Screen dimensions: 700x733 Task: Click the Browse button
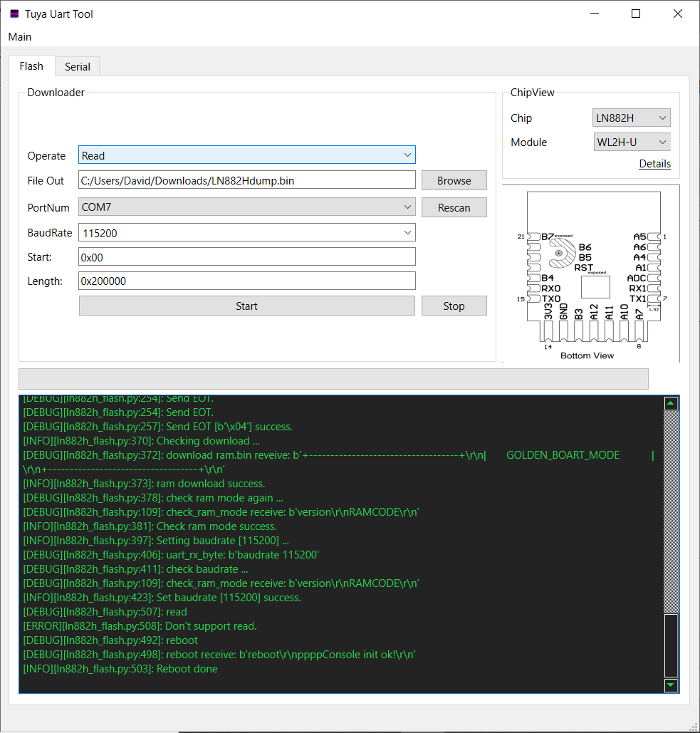pos(454,180)
